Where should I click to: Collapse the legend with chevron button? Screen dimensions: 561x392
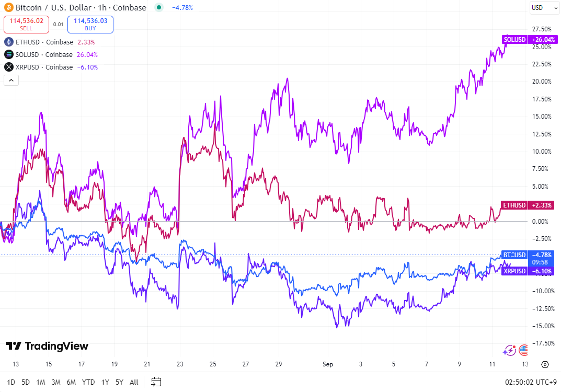coord(12,80)
